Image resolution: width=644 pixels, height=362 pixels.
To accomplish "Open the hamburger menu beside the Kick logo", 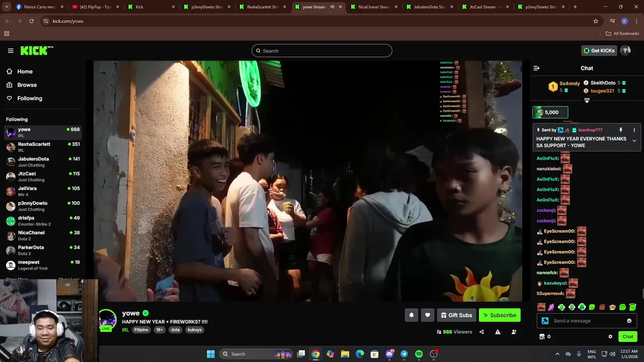I will (11, 51).
